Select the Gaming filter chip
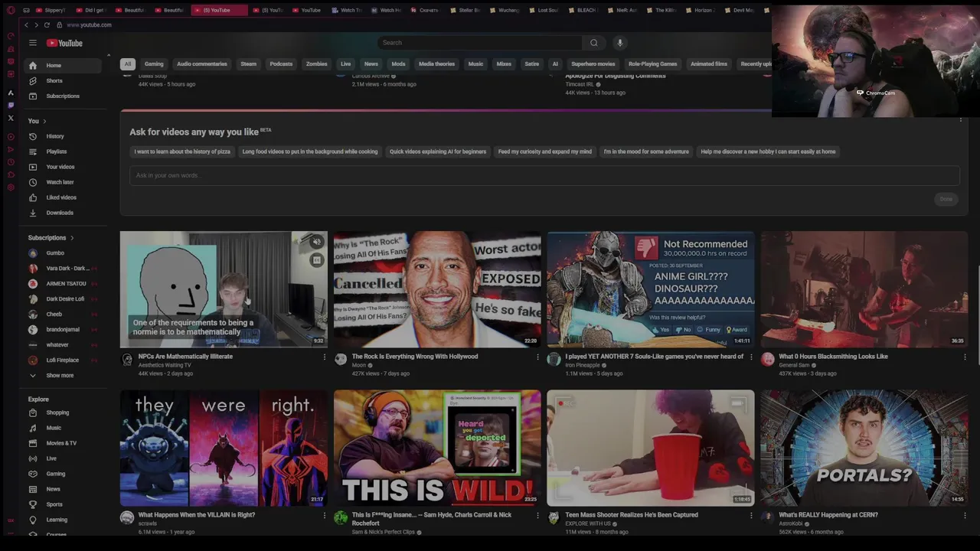 [154, 64]
